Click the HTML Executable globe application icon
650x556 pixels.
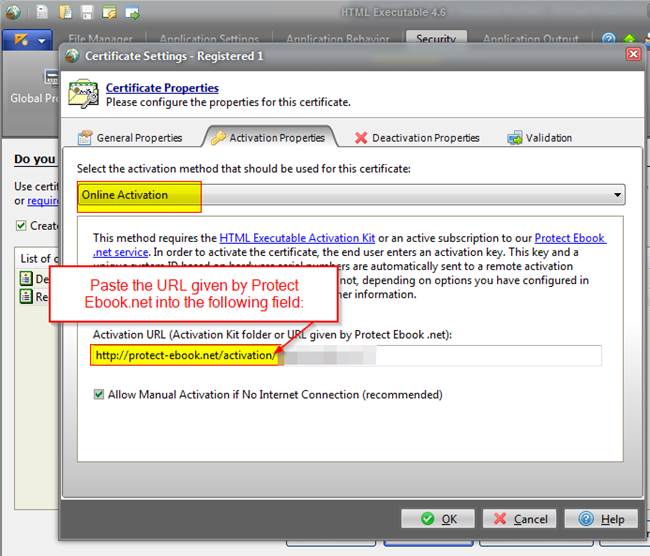(13, 12)
